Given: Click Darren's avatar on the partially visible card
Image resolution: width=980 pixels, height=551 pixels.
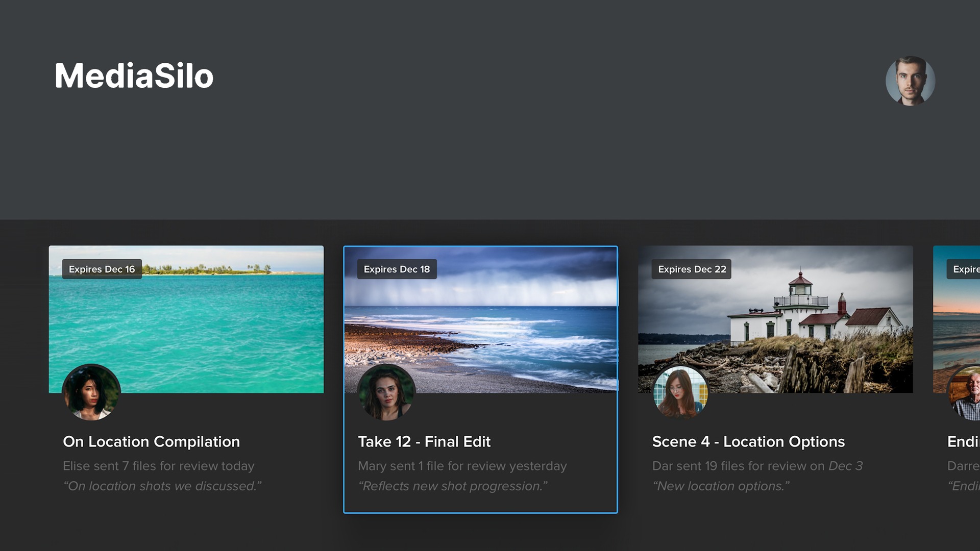Looking at the screenshot, I should click(964, 392).
